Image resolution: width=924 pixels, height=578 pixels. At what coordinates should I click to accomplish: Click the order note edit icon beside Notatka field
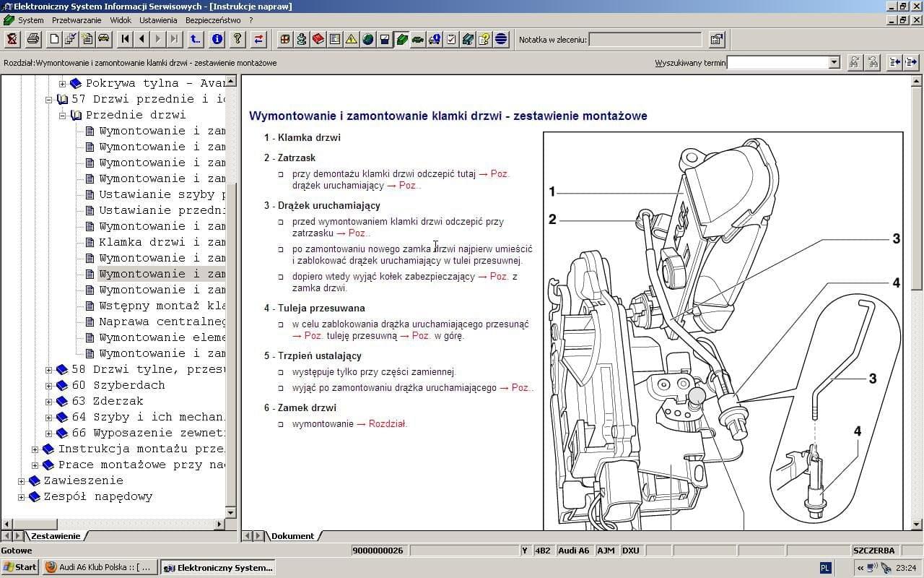(716, 39)
